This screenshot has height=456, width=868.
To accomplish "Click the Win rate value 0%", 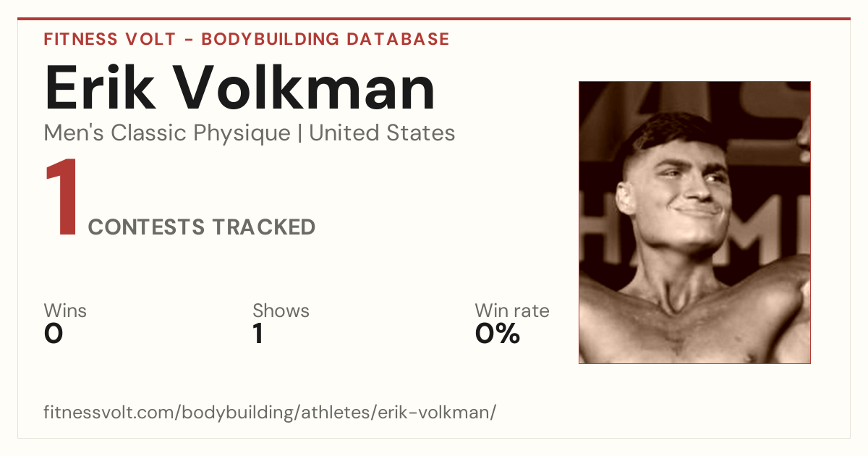I will (x=498, y=334).
